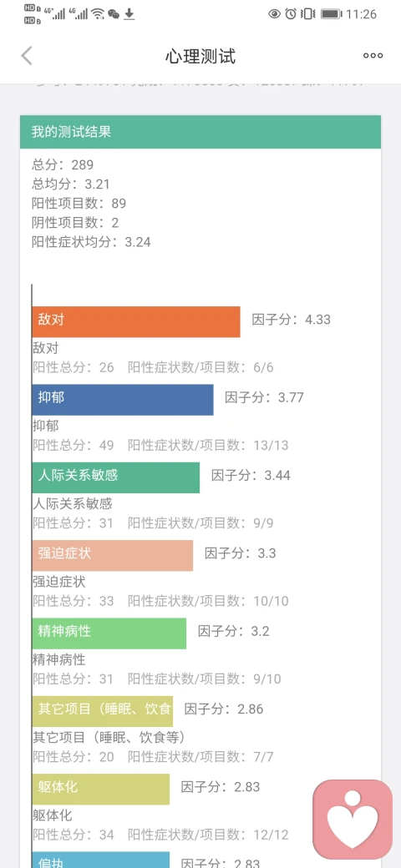
Task: Select the orange 敌对 bar
Action: point(136,321)
